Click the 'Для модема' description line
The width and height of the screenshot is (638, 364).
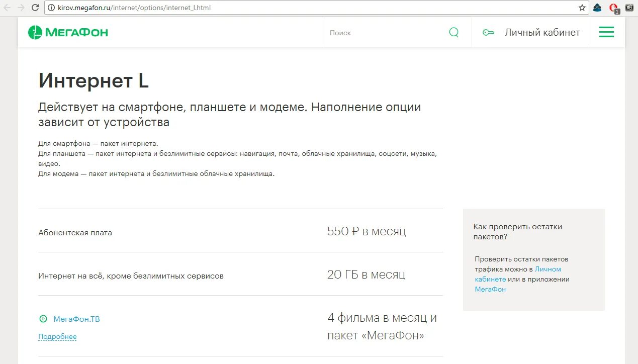point(156,173)
